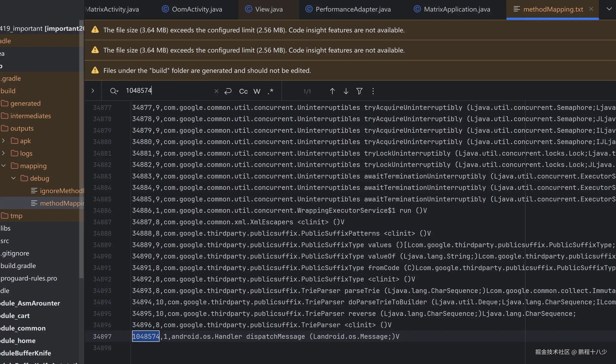Switch to MatrixActivity.java tab
The height and width of the screenshot is (364, 616).
[112, 9]
